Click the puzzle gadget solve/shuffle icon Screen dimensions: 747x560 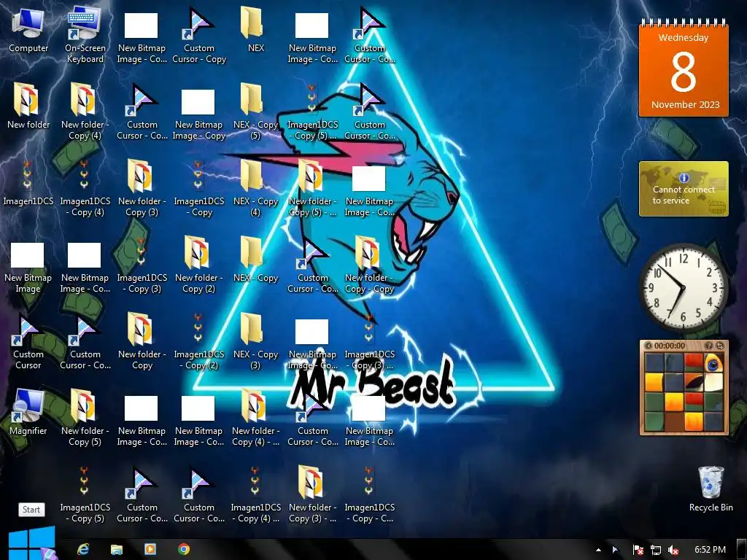(720, 346)
